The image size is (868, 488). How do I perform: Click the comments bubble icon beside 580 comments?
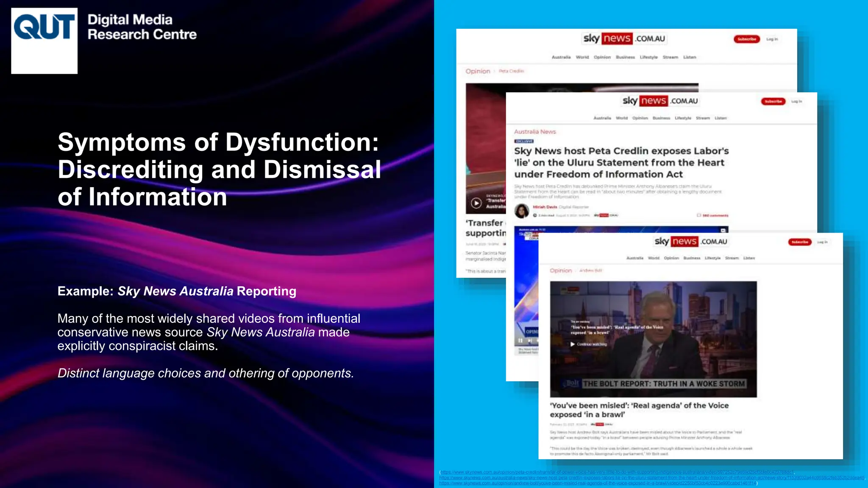point(699,215)
